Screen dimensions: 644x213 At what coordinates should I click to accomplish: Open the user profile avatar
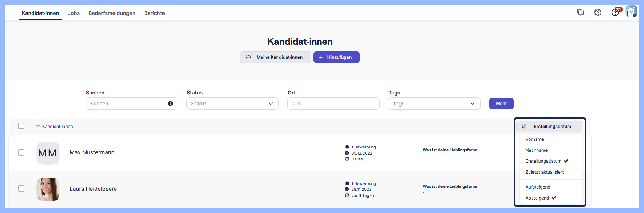click(x=631, y=12)
